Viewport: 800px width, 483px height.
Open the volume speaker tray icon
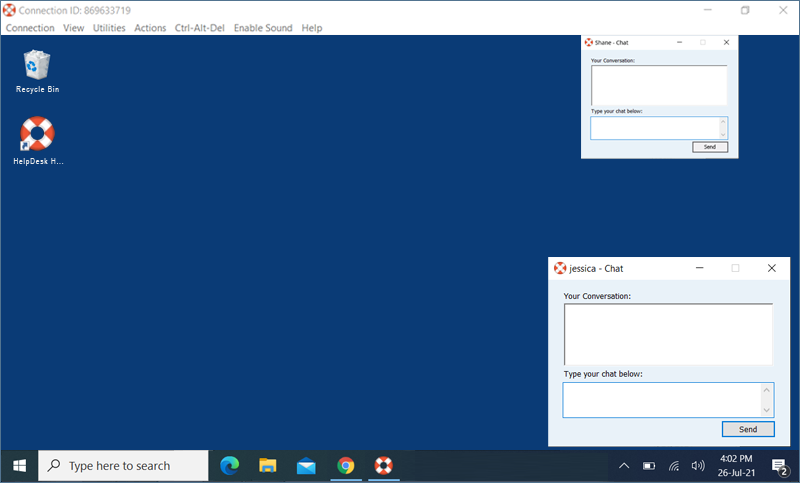(x=698, y=465)
